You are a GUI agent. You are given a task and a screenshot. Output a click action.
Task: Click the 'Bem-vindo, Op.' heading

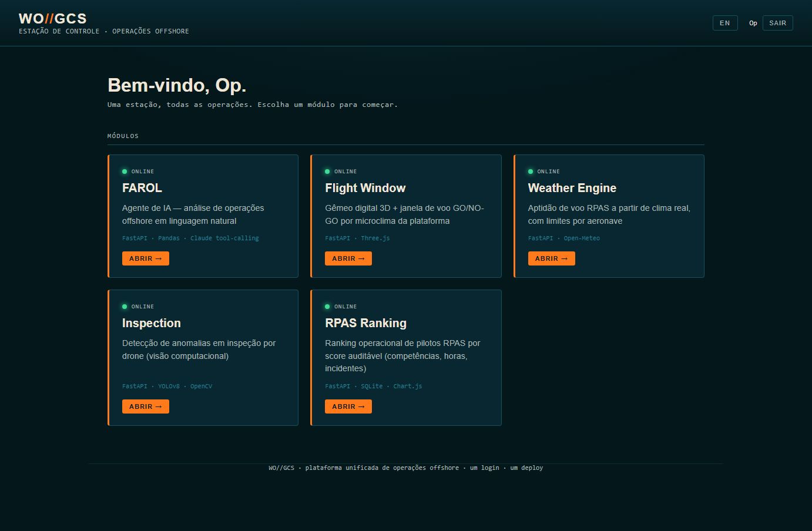click(x=177, y=86)
